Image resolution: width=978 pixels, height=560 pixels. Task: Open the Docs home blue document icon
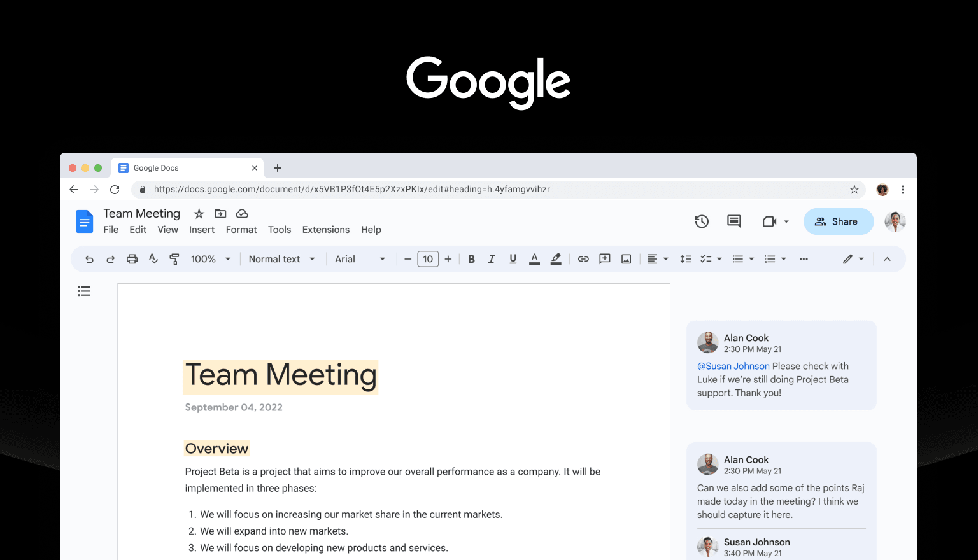[85, 221]
